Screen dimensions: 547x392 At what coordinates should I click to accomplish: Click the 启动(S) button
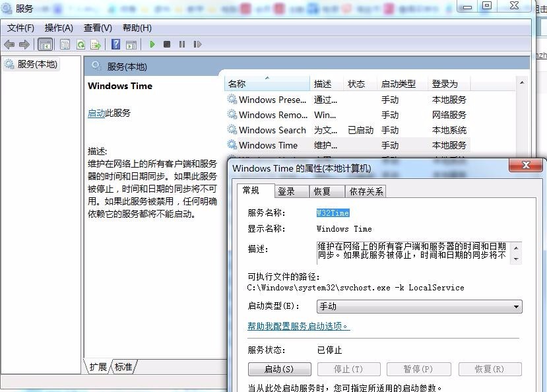(279, 369)
